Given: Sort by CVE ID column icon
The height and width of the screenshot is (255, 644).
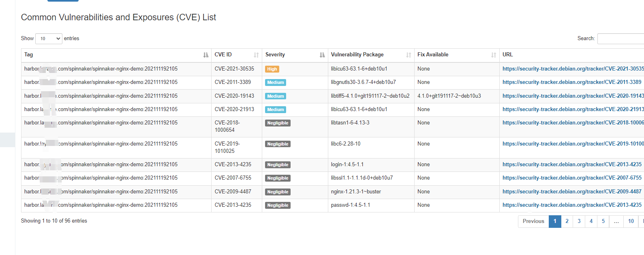Looking at the screenshot, I should tap(256, 55).
